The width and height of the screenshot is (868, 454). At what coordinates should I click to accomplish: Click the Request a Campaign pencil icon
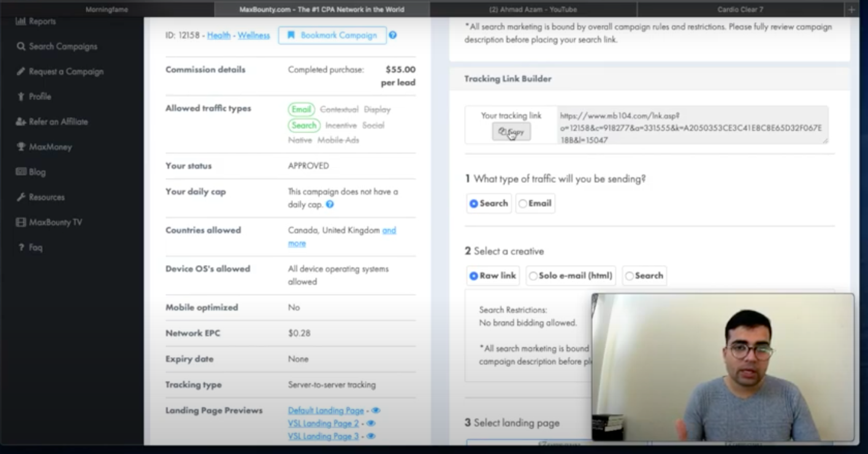(21, 72)
